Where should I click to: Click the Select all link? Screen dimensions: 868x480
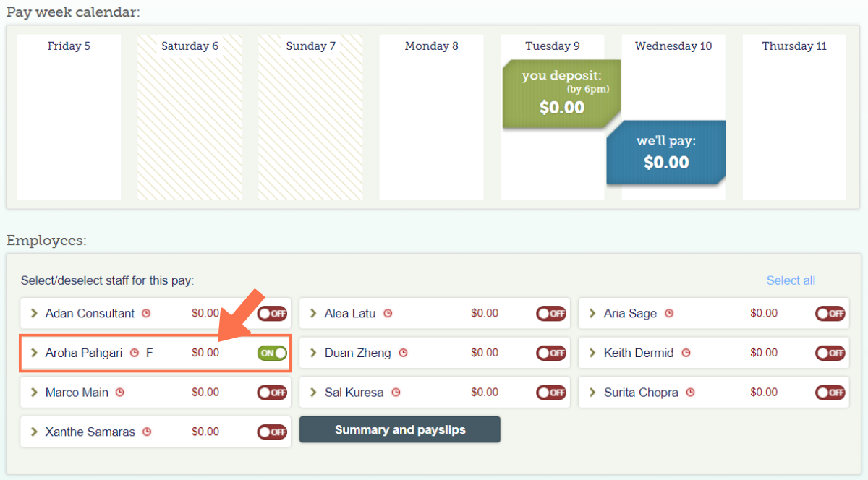(791, 280)
